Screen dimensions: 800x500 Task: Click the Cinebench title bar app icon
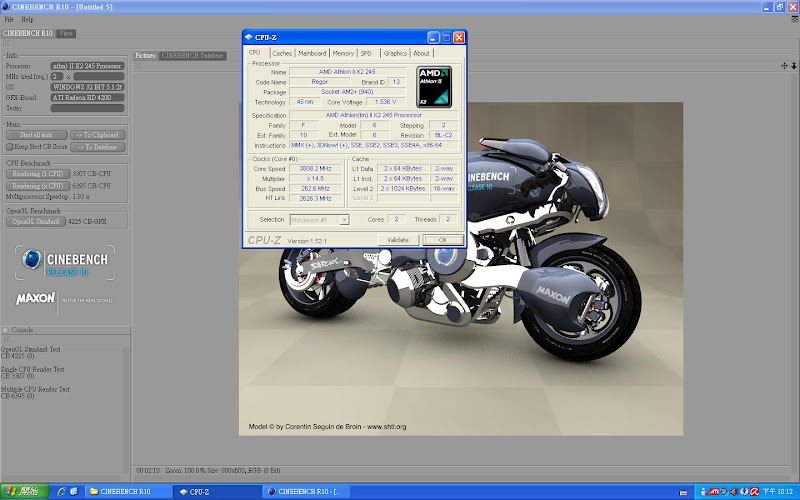[6, 7]
